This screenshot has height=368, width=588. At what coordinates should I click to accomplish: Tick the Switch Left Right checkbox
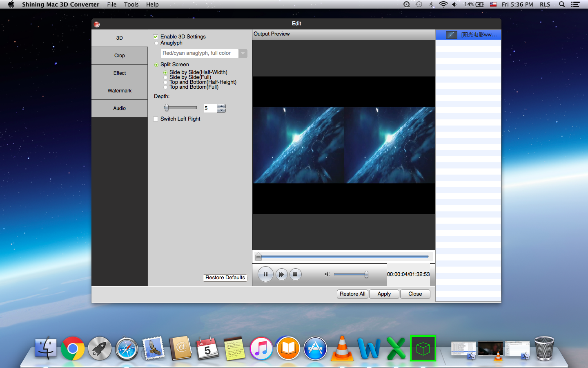tap(156, 119)
